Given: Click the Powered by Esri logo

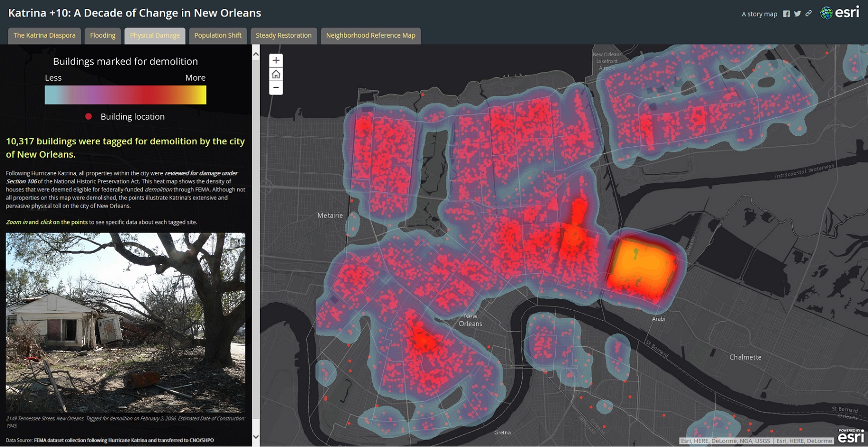Looking at the screenshot, I should click(x=850, y=436).
